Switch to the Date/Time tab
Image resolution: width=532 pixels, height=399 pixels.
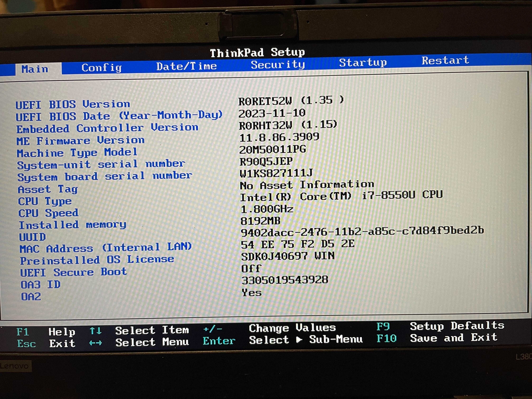(186, 66)
